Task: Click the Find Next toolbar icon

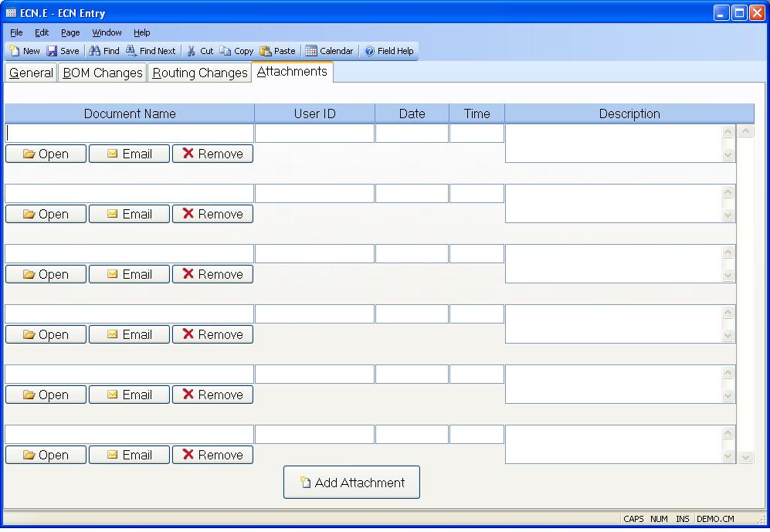Action: point(131,51)
